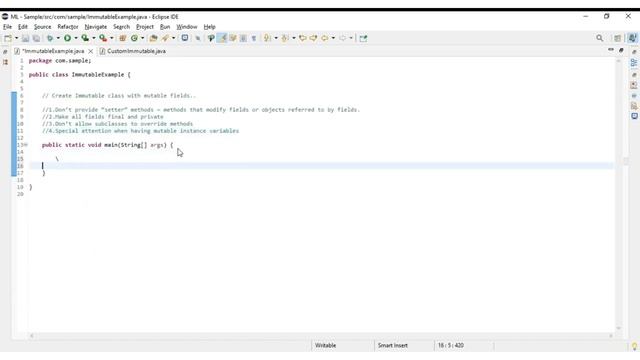Switch to the CustomImmutable.java tab
The image size is (640, 360).
click(133, 51)
